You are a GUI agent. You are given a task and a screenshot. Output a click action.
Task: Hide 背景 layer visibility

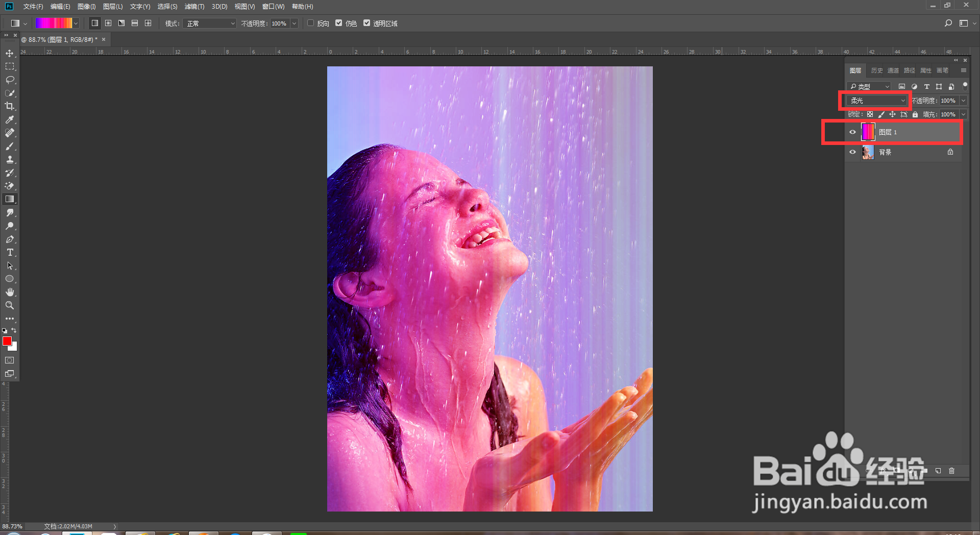pyautogui.click(x=852, y=152)
